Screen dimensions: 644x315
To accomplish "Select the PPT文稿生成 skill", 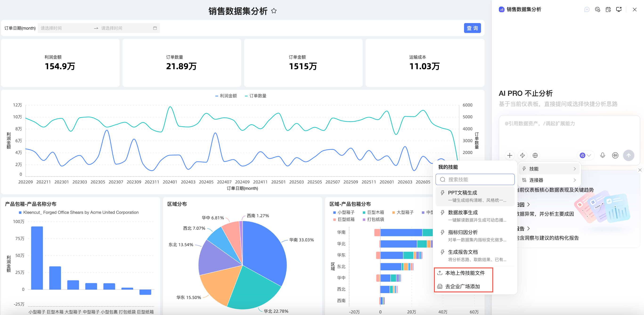I will coord(475,196).
